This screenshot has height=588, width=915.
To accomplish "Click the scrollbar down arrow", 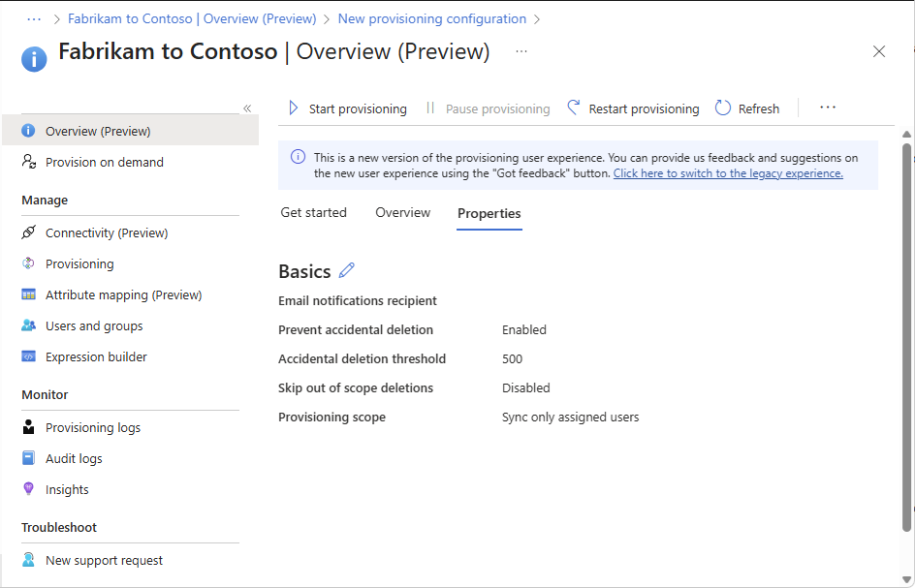I will click(x=906, y=579).
